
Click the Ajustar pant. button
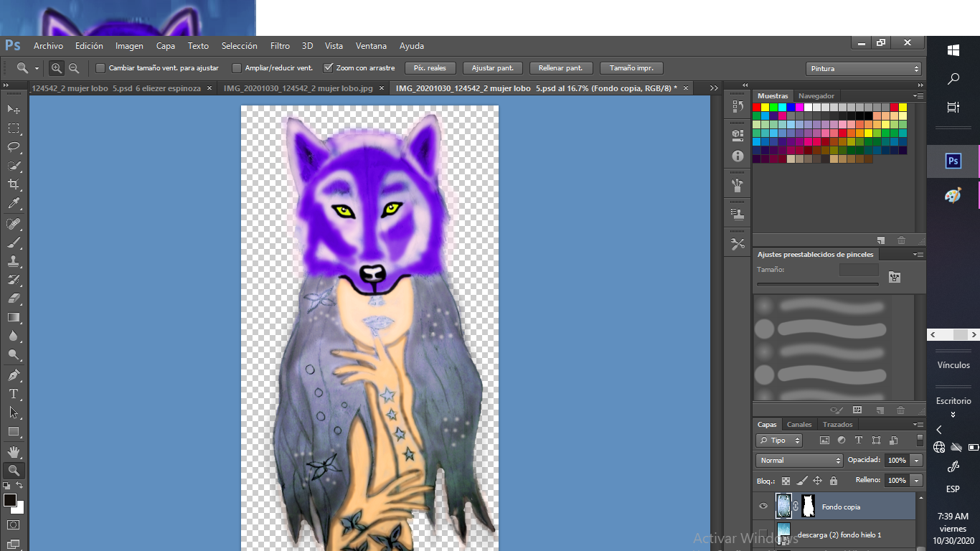click(493, 68)
